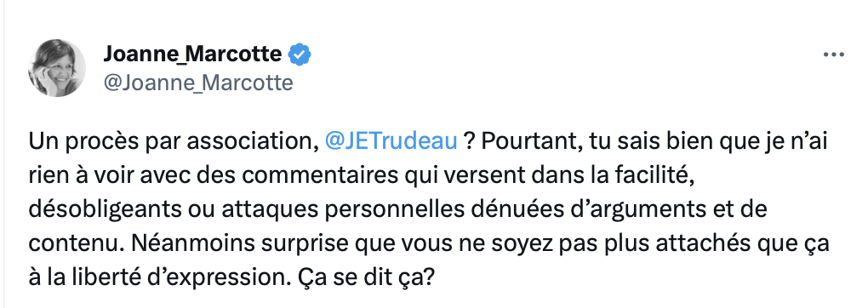This screenshot has width=868, height=308.
Task: Open Joanne_Marcotte's profile avatar photo
Action: (57, 67)
